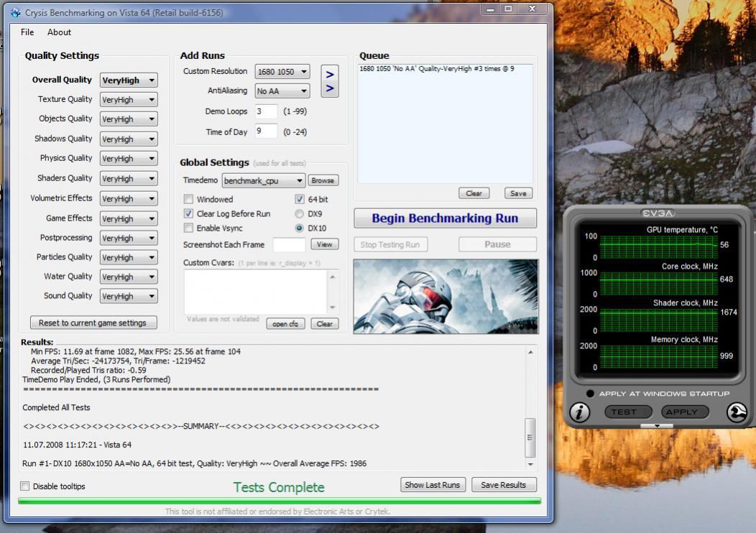Click Begin Benchmarking Run

(x=445, y=218)
